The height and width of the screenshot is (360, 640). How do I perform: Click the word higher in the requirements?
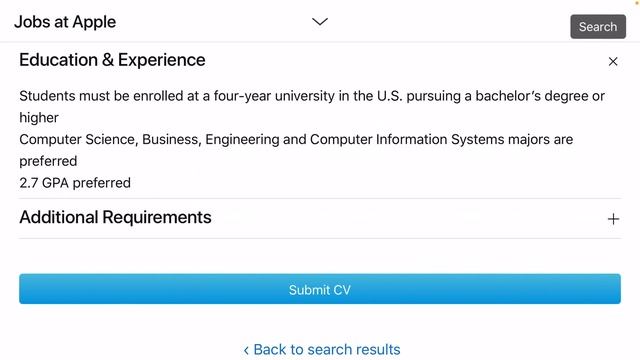click(39, 118)
